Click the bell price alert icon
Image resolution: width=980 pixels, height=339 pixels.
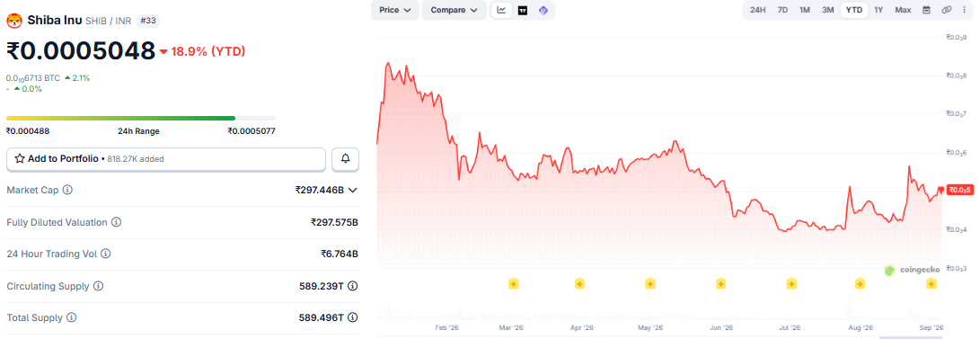point(345,159)
